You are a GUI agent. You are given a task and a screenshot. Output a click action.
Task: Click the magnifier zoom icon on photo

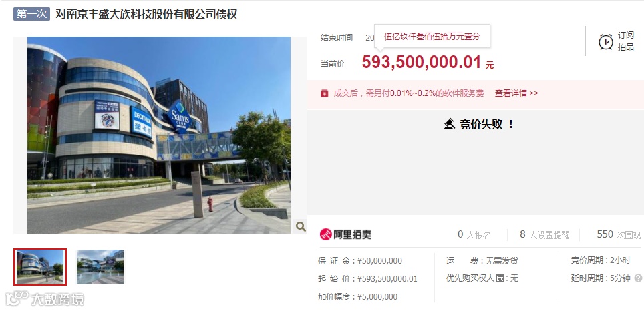301,226
